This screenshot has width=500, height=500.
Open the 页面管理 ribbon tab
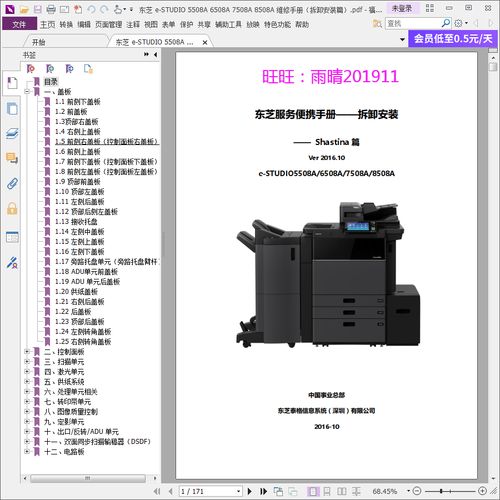click(x=108, y=24)
